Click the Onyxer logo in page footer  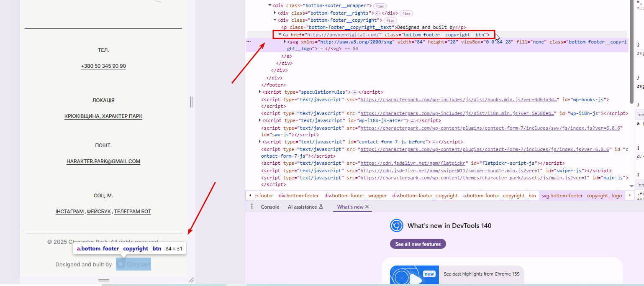click(x=133, y=264)
